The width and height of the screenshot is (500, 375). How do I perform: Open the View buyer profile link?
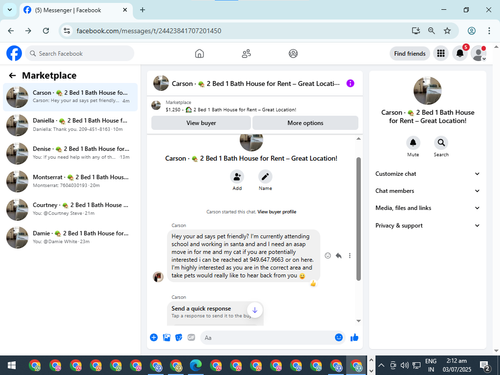(x=277, y=212)
